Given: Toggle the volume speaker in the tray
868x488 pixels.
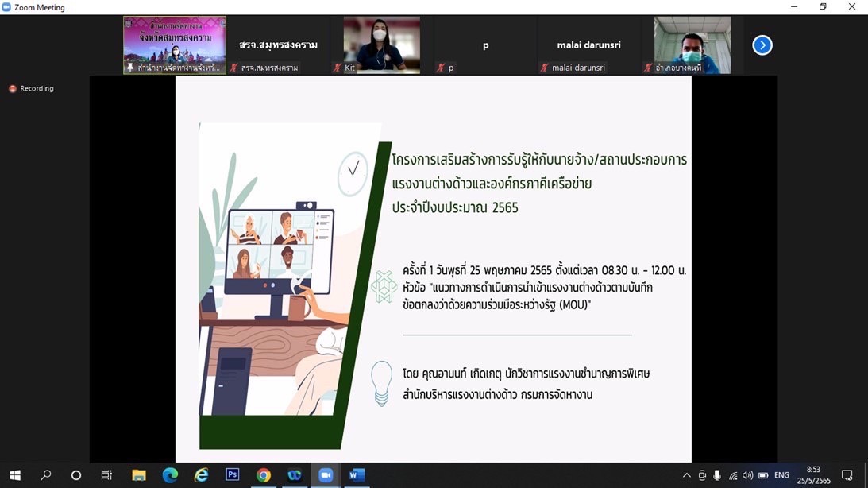Looking at the screenshot, I should [747, 475].
